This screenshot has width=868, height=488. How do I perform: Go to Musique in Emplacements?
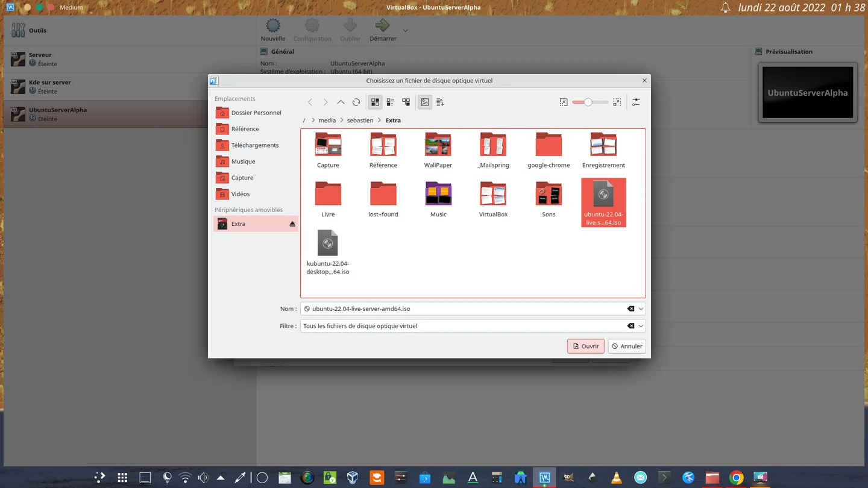[256, 161]
